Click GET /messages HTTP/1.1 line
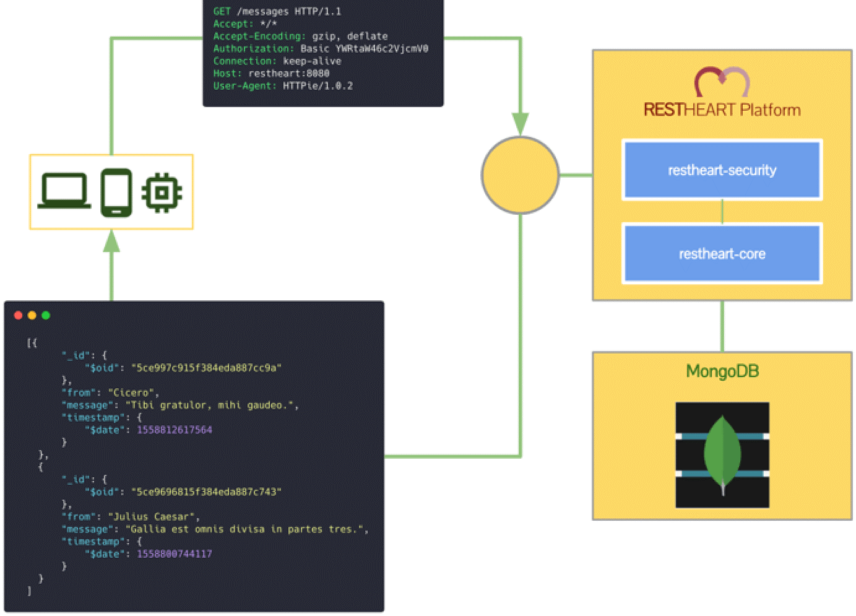 tap(277, 12)
